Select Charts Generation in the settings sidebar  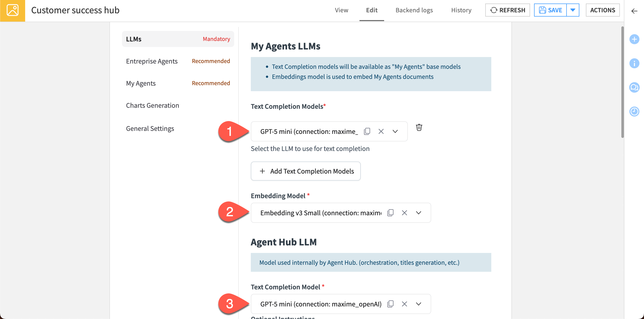click(x=152, y=105)
